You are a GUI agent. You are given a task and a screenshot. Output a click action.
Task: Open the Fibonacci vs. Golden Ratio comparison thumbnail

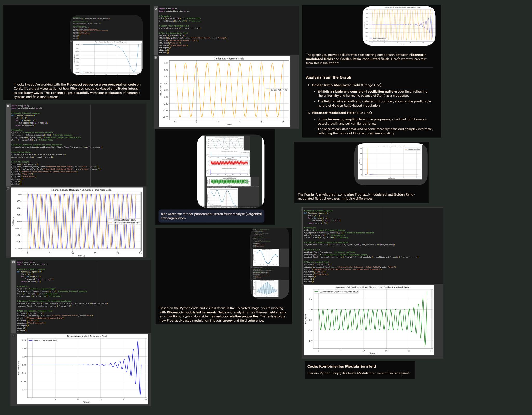click(399, 25)
